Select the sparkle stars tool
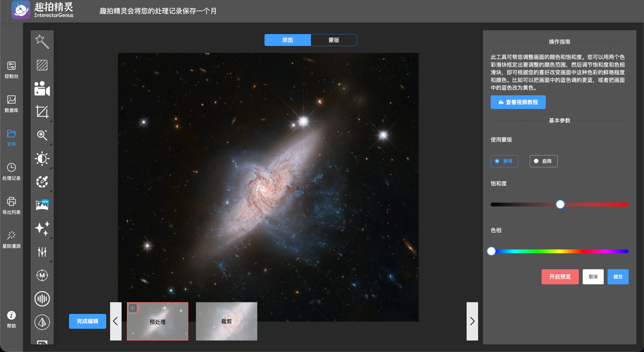Viewport: 644px width, 352px height. pos(42,228)
